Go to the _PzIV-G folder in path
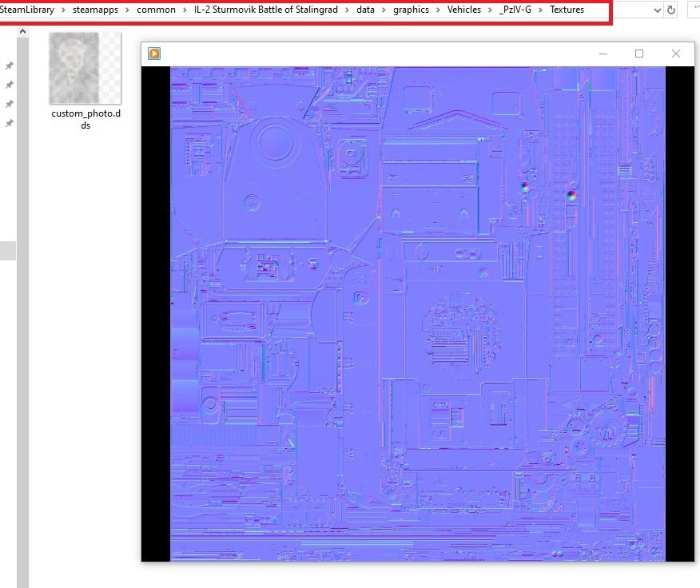 click(x=515, y=10)
